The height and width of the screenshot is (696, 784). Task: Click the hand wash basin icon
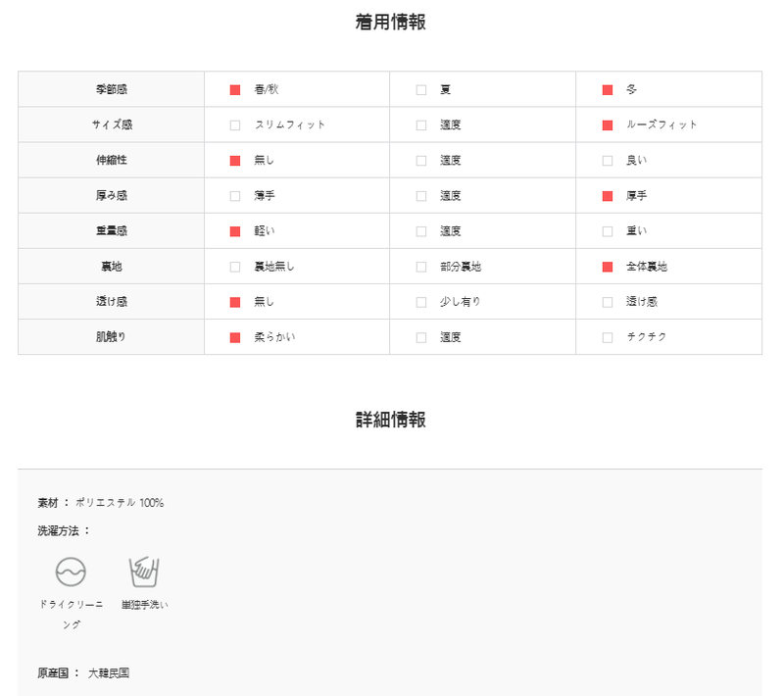tap(144, 572)
